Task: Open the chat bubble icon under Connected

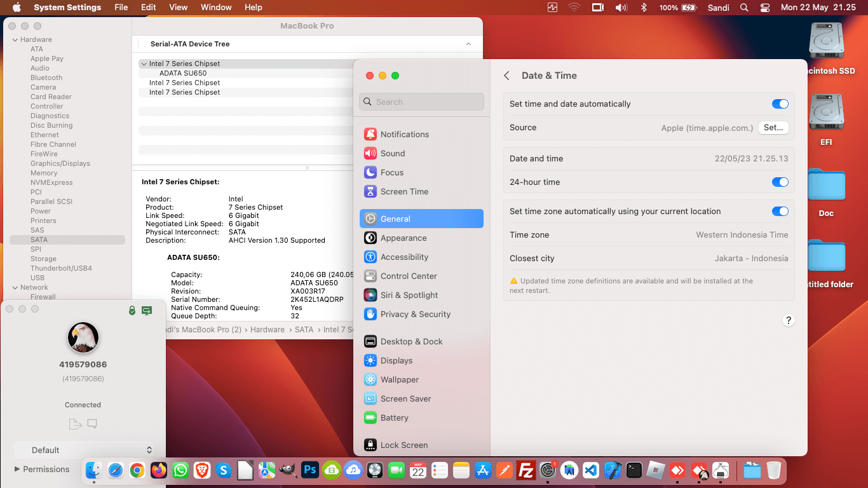Action: tap(92, 424)
